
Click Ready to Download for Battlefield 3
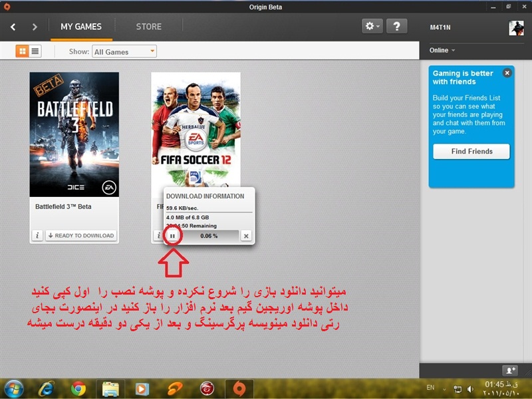[x=81, y=235]
